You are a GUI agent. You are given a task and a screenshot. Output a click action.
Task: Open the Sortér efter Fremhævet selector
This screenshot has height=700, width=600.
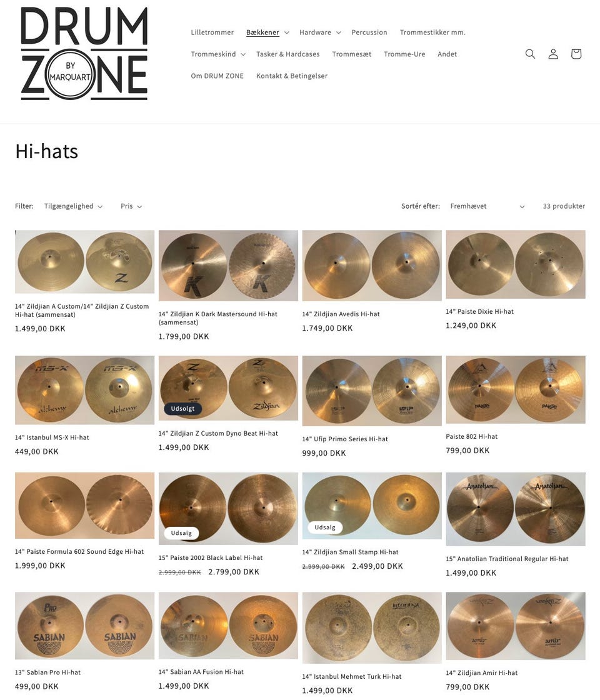coord(487,206)
